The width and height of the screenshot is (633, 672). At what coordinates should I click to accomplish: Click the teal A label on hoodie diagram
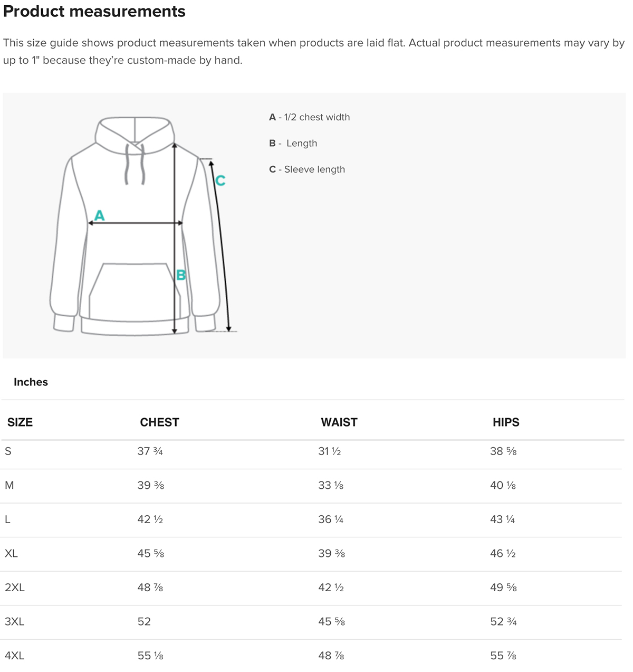[x=99, y=215]
